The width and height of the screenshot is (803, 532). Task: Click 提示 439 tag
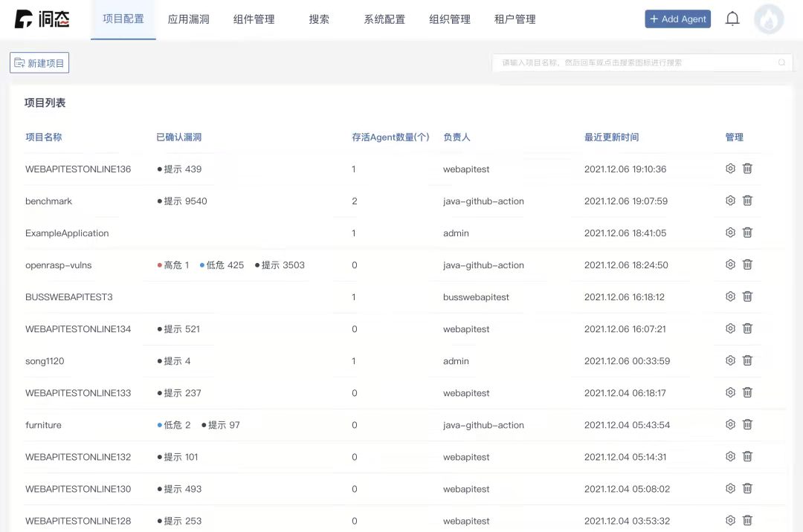pos(179,169)
